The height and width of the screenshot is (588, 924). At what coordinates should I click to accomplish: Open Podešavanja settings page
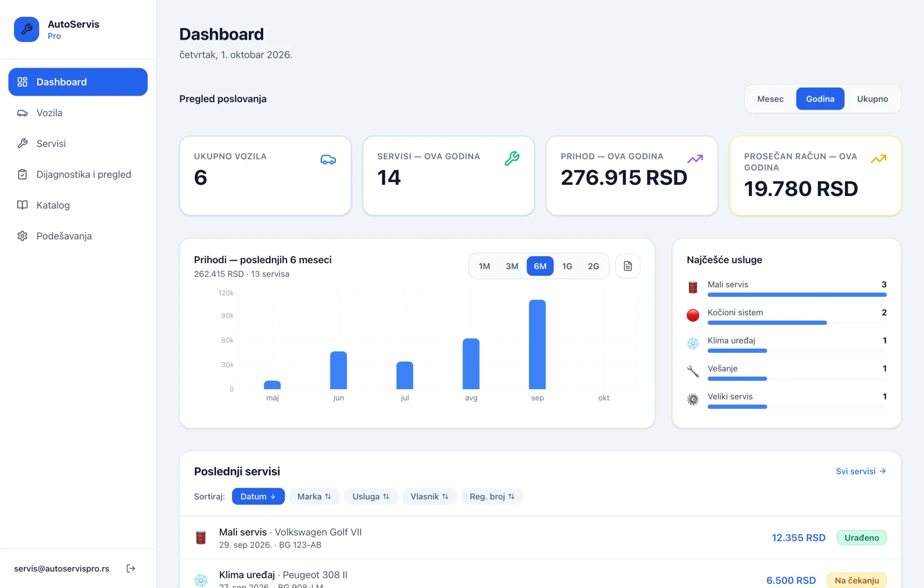78,236
